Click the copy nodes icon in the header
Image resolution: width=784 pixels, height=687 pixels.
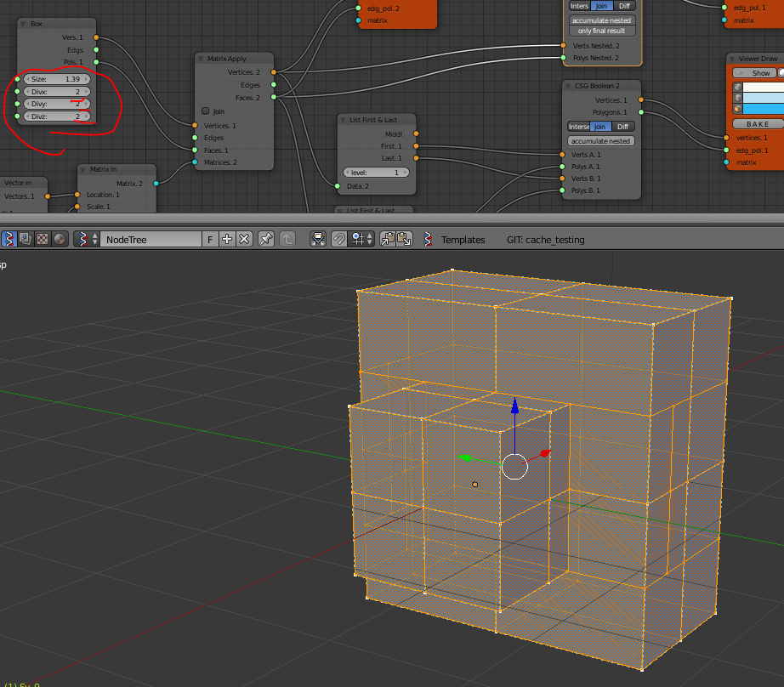[388, 238]
